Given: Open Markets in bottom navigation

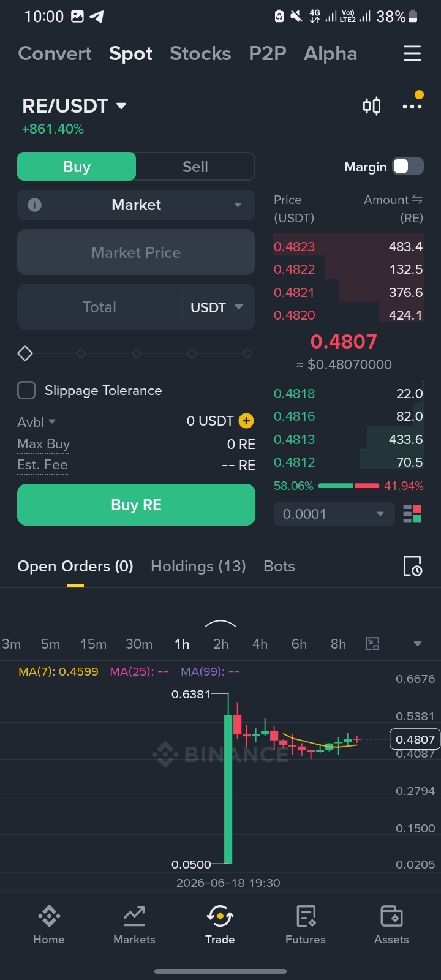Looking at the screenshot, I should (134, 925).
